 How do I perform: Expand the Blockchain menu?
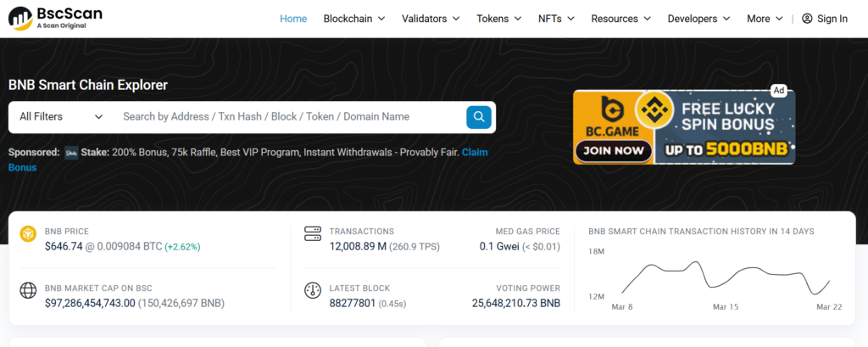pyautogui.click(x=354, y=19)
